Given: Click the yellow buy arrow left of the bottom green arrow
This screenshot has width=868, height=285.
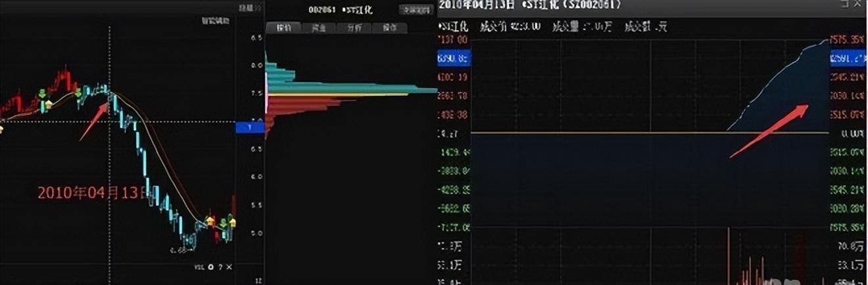Looking at the screenshot, I should point(210,220).
